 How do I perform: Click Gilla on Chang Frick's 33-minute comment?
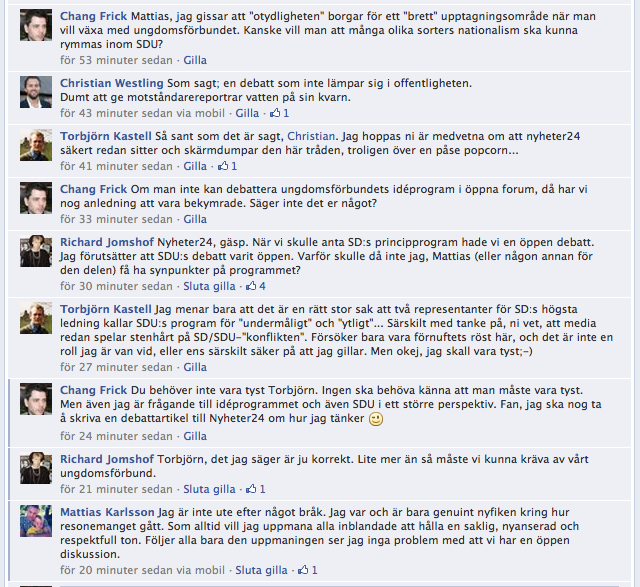tap(195, 219)
